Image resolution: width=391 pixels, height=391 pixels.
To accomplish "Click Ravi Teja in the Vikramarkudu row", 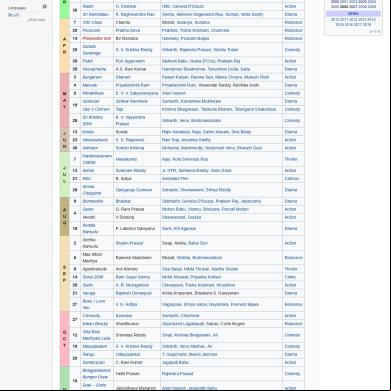I will [170, 140].
